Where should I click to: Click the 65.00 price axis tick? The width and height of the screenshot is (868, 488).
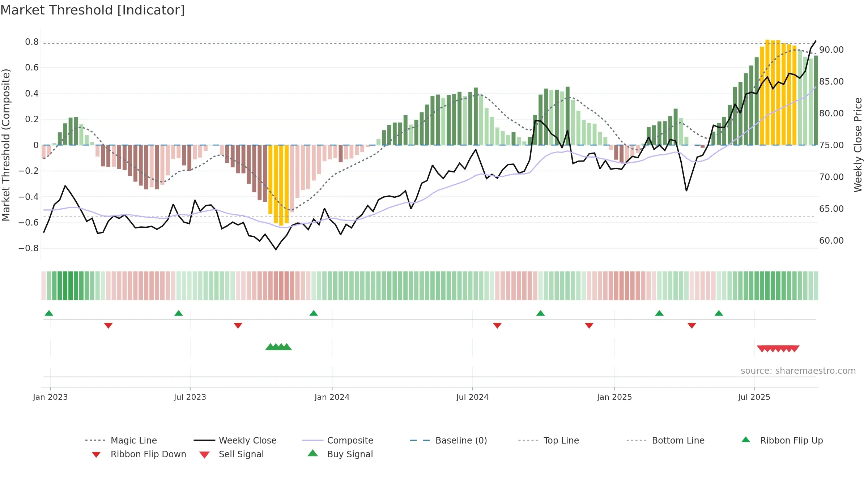coord(831,209)
